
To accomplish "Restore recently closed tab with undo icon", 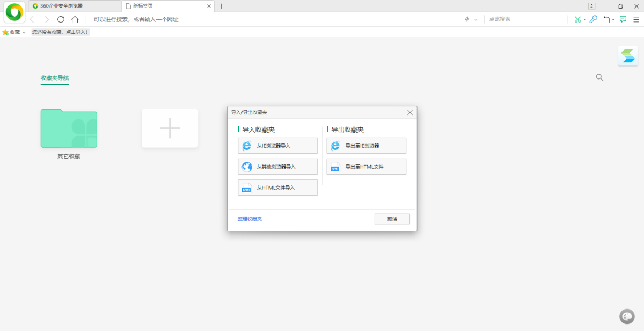I will (x=606, y=19).
